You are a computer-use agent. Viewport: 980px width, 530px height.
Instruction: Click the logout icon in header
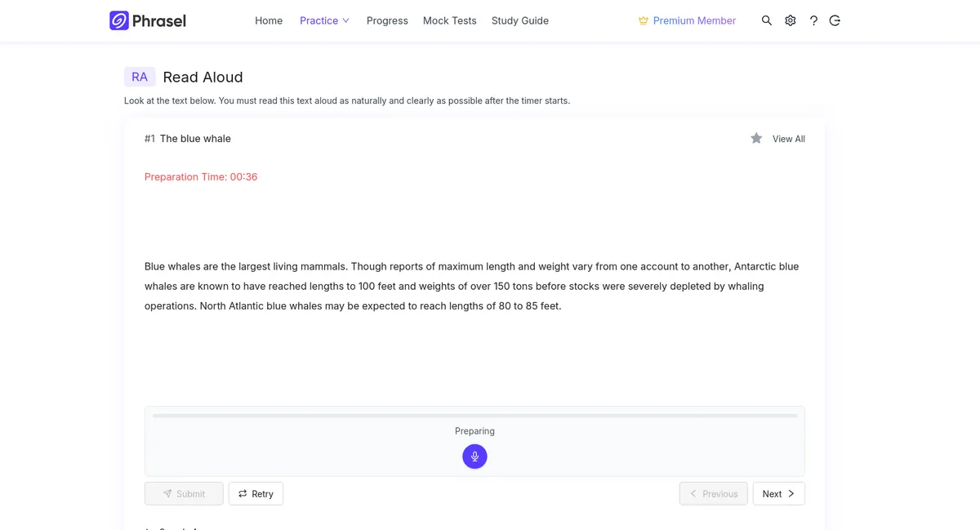click(x=835, y=20)
